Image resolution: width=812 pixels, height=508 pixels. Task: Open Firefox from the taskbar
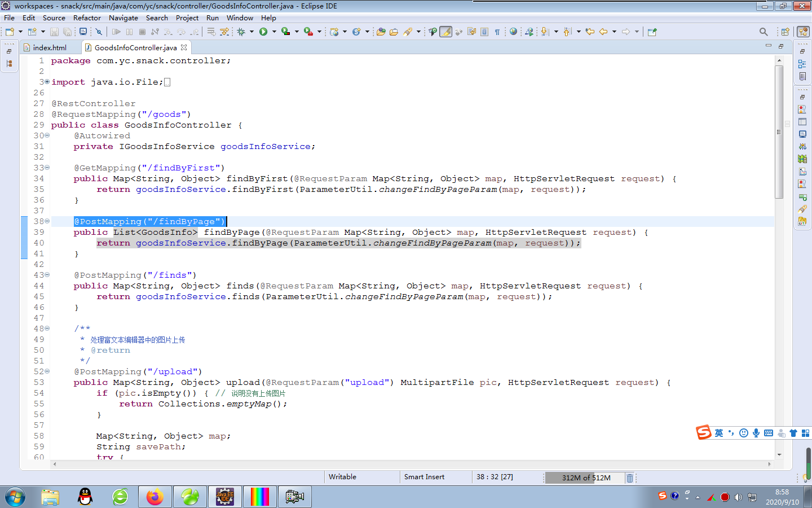tap(155, 497)
